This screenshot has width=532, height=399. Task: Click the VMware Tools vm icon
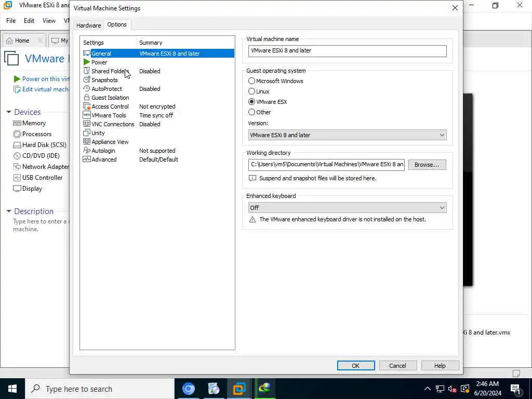pos(87,115)
